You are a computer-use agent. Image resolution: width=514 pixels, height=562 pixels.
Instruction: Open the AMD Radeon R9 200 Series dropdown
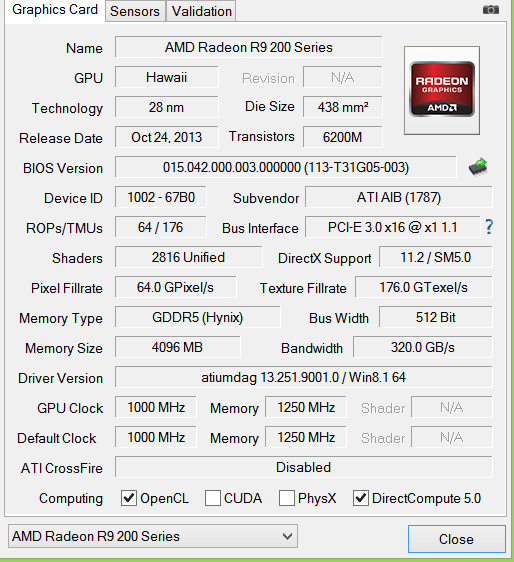153,536
